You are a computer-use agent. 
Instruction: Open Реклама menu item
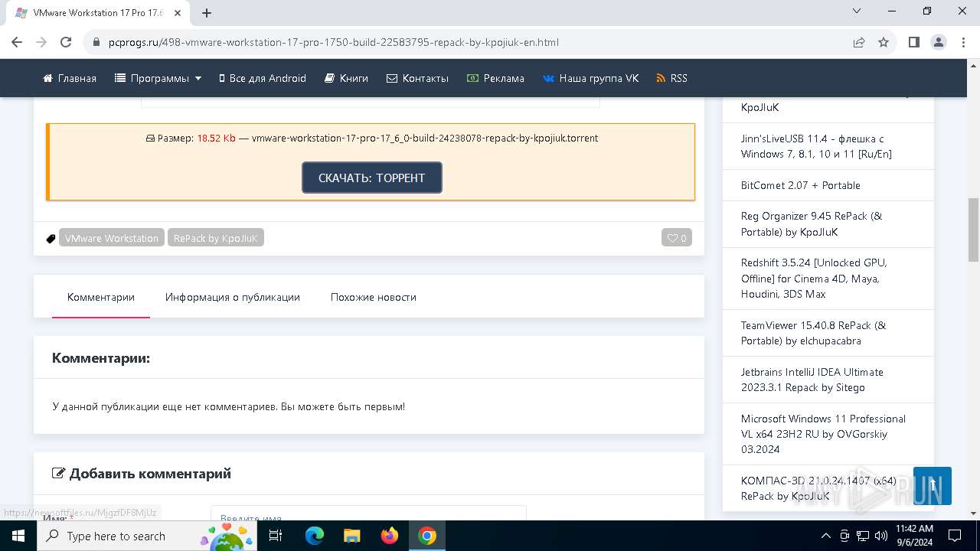coord(495,78)
